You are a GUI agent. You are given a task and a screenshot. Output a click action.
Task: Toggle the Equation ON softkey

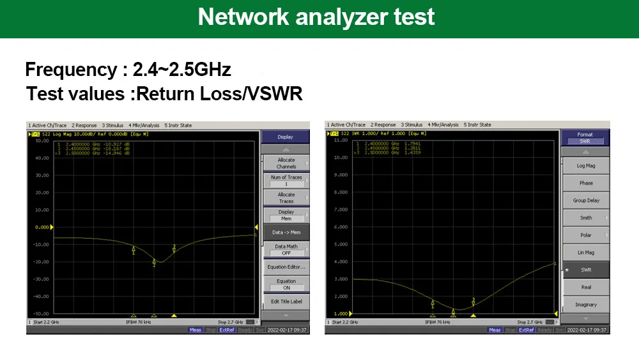(x=286, y=284)
